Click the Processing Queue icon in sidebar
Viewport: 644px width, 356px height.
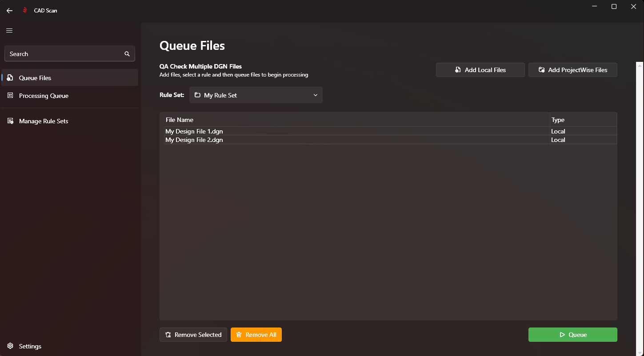pyautogui.click(x=10, y=96)
